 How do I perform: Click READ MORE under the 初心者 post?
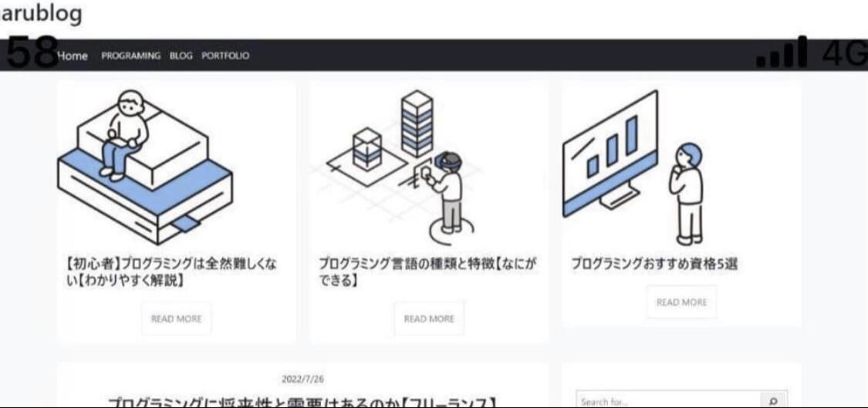177,319
